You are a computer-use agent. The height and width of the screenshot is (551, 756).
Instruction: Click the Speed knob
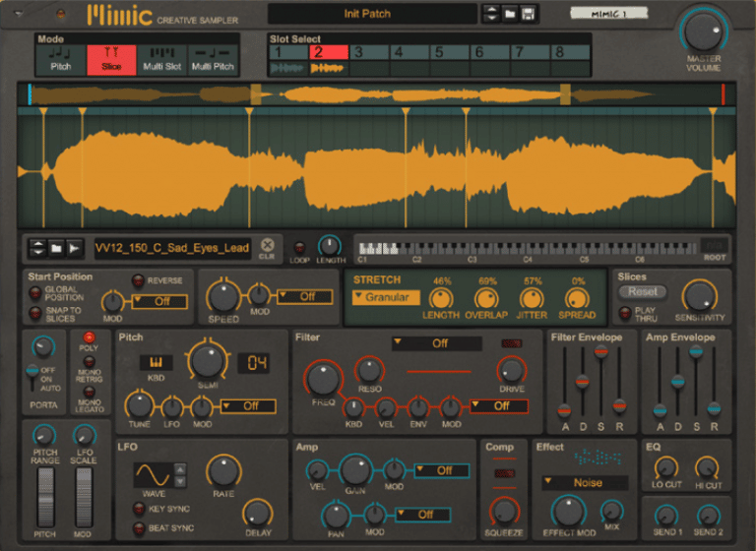[x=223, y=296]
